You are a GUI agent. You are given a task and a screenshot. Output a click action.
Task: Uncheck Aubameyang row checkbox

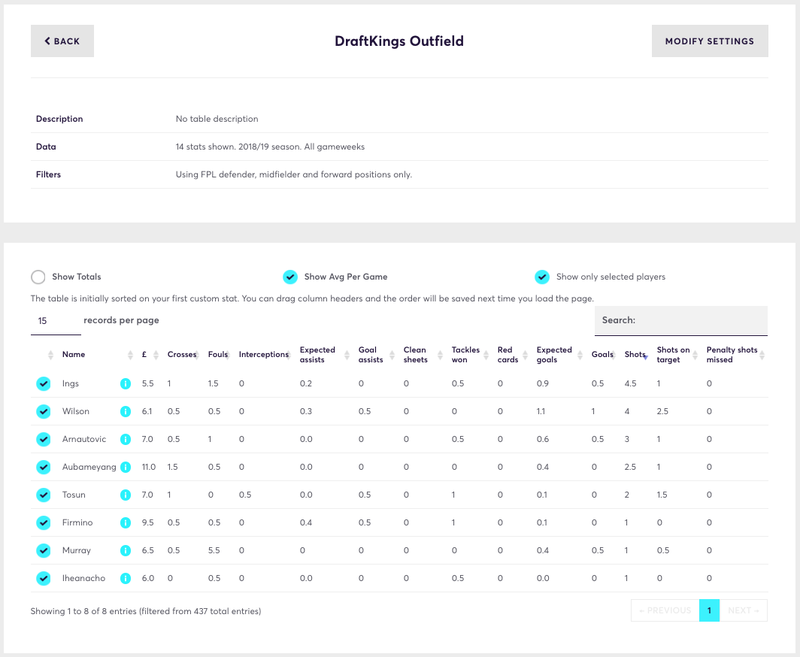pos(43,467)
